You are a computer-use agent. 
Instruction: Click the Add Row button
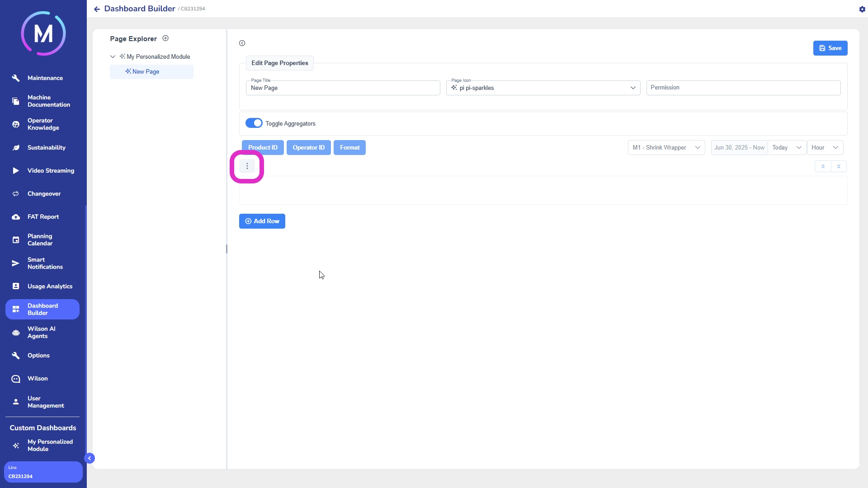(x=262, y=221)
